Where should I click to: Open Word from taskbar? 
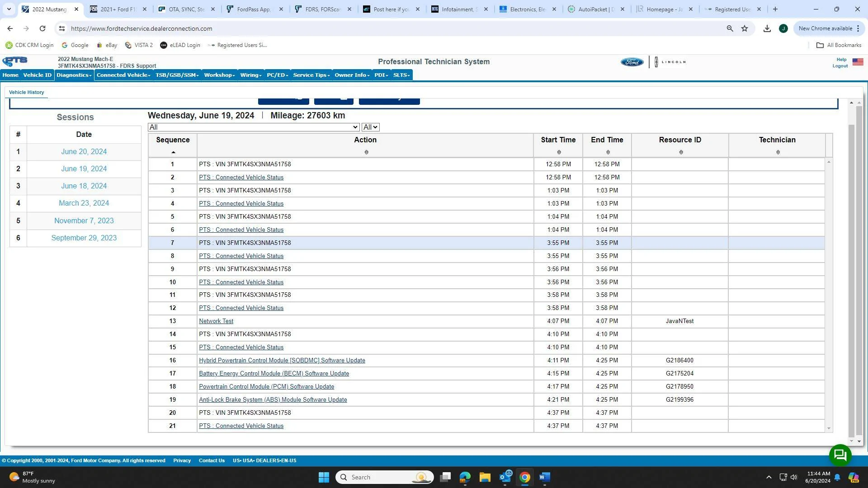(x=545, y=477)
